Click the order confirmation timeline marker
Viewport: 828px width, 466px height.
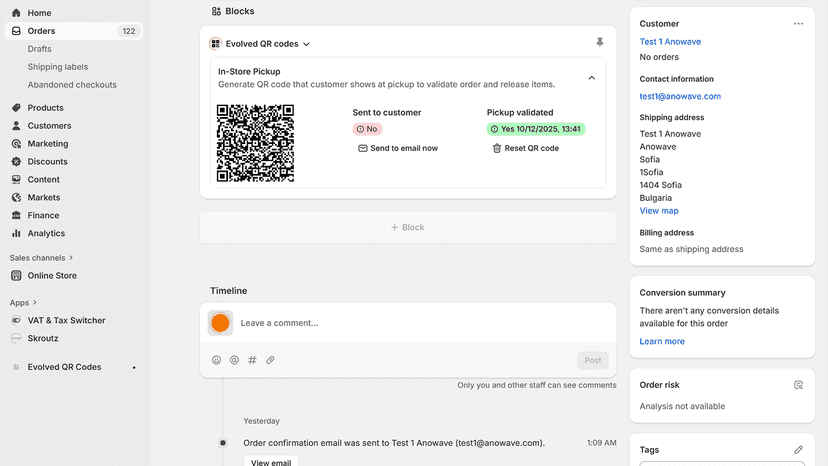click(x=223, y=443)
